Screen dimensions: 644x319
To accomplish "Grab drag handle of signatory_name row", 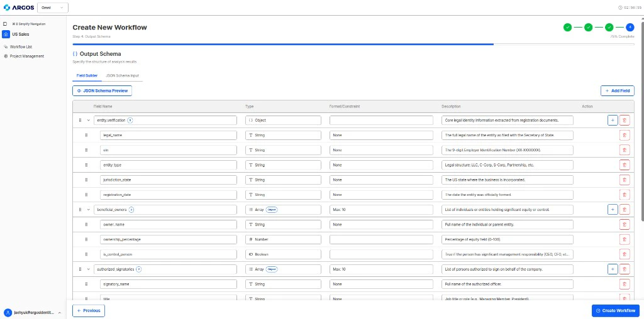I will pos(86,284).
